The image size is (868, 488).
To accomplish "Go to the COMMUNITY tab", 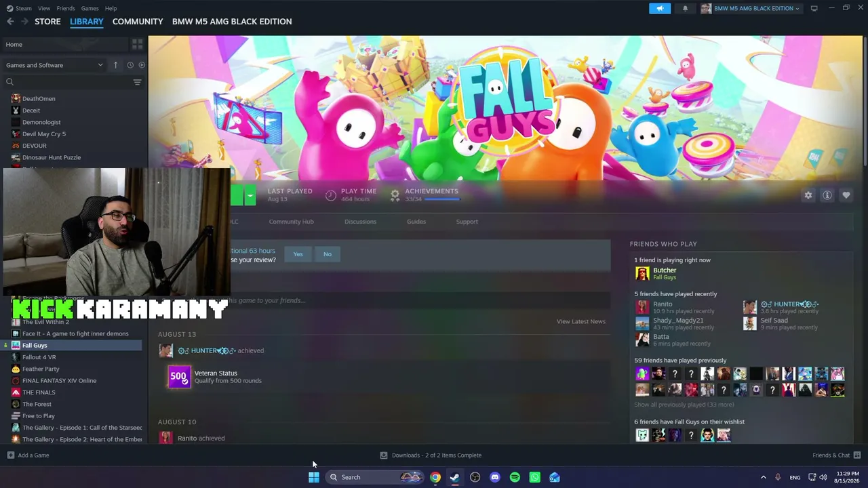I will tap(138, 22).
